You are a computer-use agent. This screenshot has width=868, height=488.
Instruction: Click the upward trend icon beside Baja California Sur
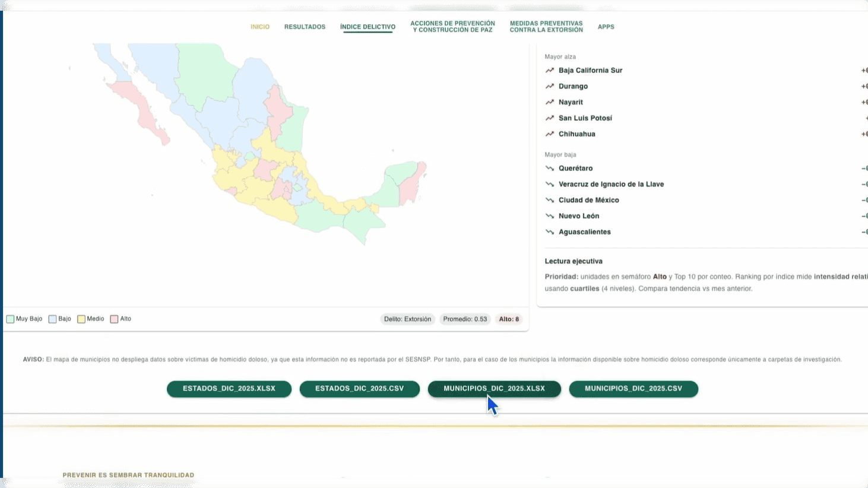[x=549, y=71]
